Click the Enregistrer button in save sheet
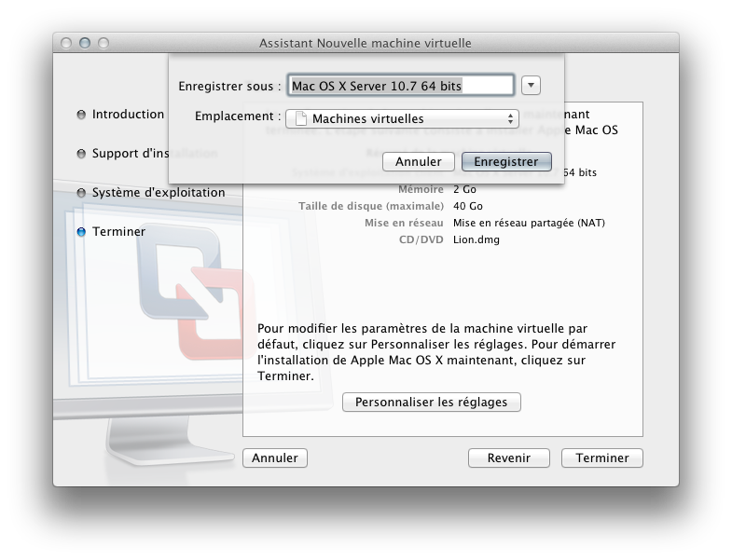Image resolution: width=732 pixels, height=560 pixels. (506, 161)
